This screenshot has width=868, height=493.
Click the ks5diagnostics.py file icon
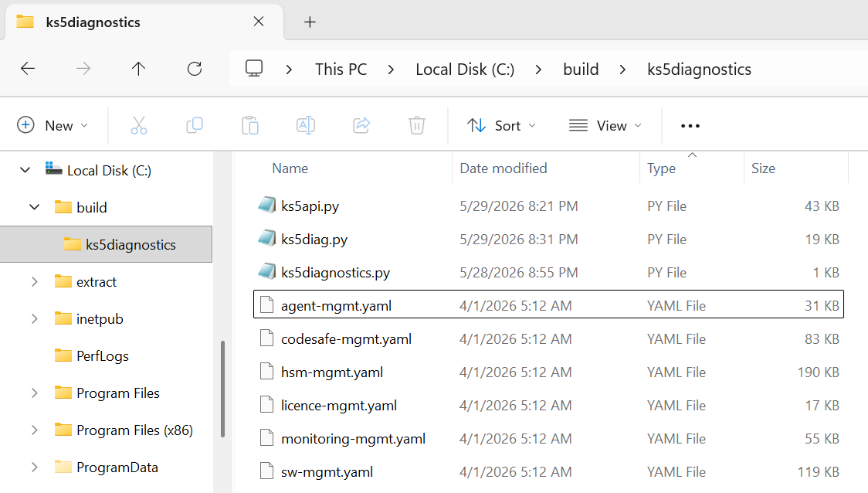point(267,272)
